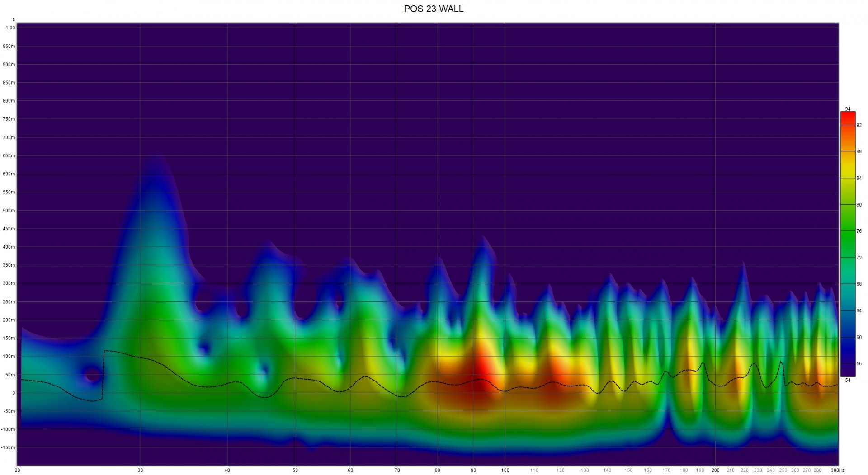Screen dimensions: 868x475
Task: Click the "s" unit label above time axis
Action: point(14,19)
